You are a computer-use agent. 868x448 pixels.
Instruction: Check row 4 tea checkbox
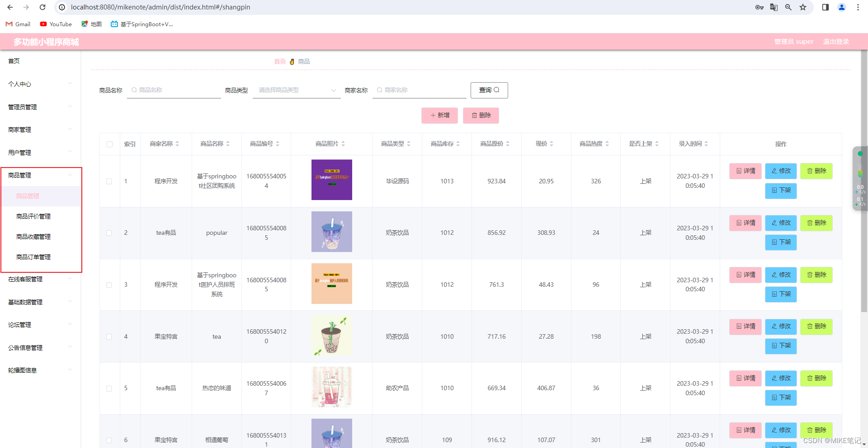pyautogui.click(x=109, y=337)
